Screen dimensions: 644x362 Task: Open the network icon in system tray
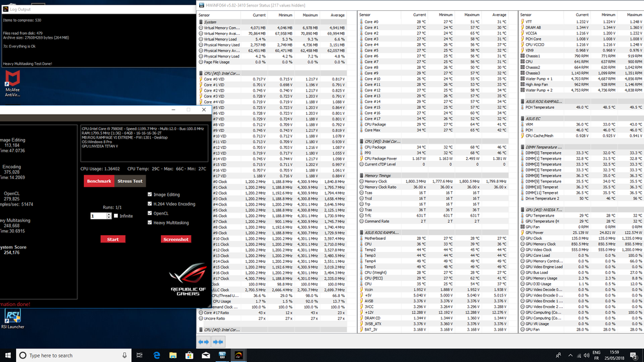[x=579, y=356]
